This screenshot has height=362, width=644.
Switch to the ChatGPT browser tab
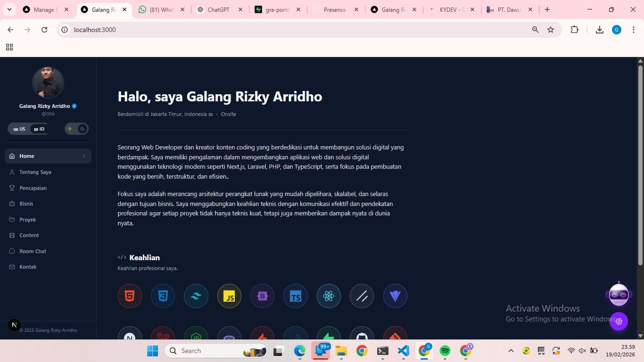(x=217, y=9)
